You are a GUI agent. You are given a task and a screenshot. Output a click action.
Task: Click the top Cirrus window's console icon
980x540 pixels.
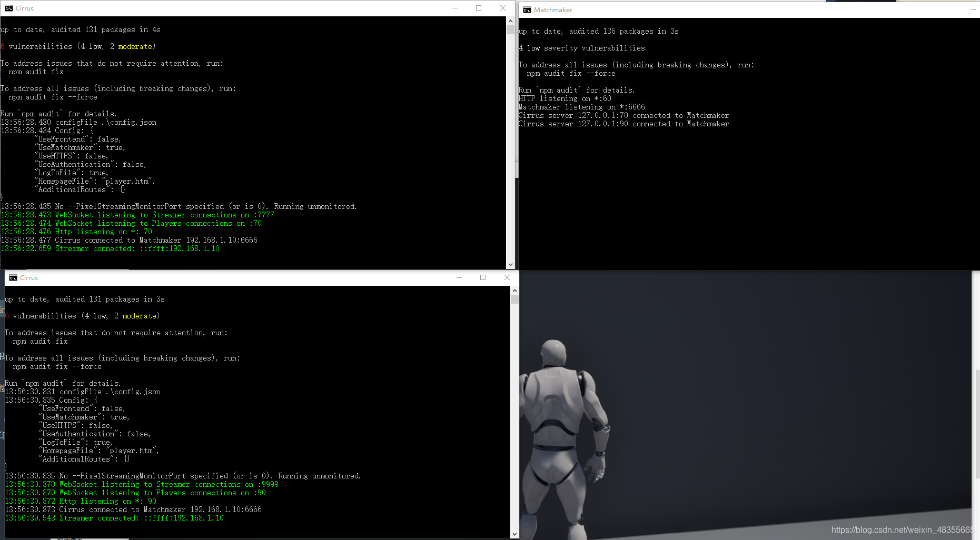point(9,8)
